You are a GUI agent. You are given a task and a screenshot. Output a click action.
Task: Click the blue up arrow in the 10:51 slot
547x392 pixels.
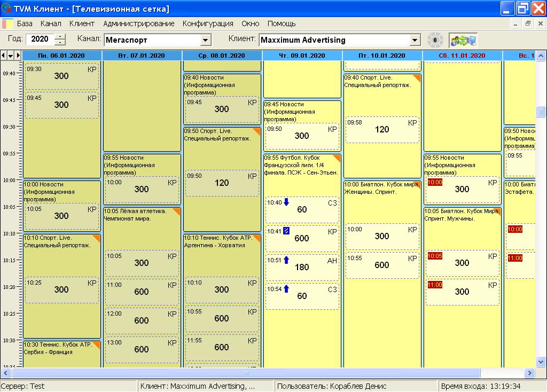coord(286,260)
